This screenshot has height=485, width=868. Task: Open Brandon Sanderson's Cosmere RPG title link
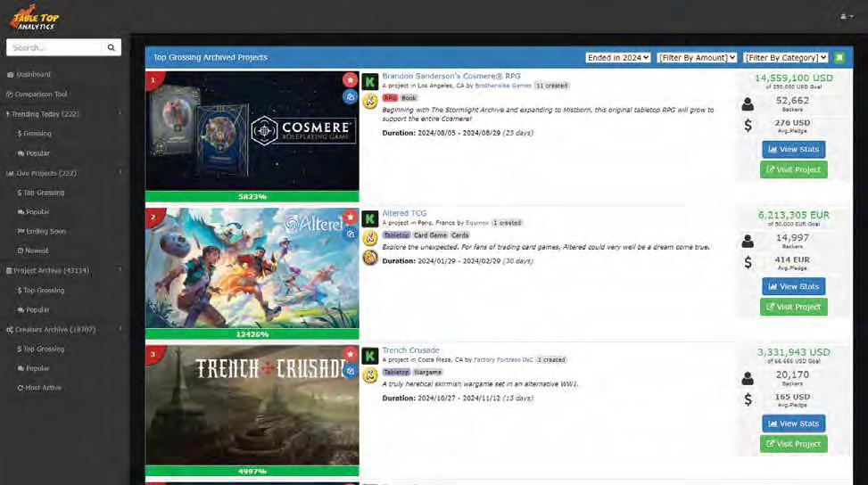451,77
